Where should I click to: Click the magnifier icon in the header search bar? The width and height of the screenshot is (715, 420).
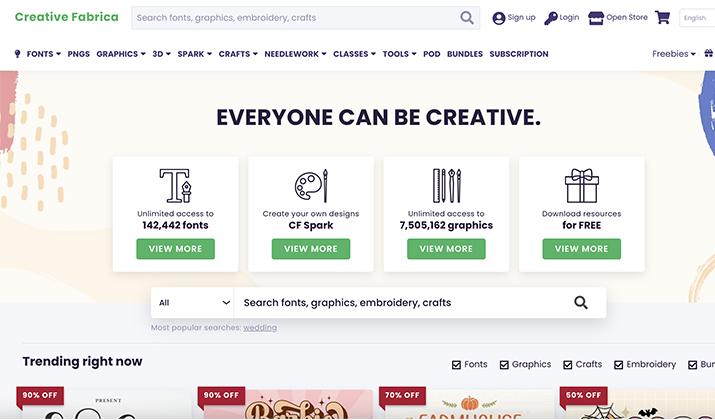pos(466,18)
